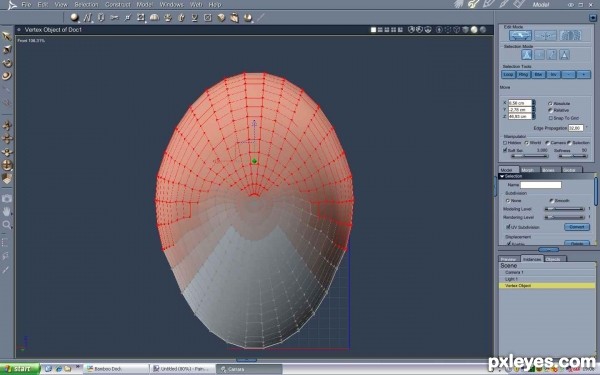Click the Loop selection button

pyautogui.click(x=508, y=75)
